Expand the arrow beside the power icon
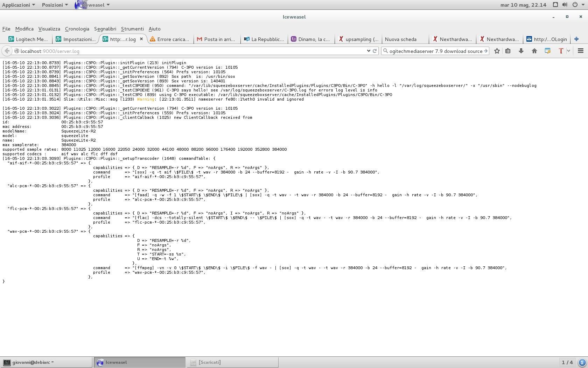Viewport: 588px width, 368px height. click(582, 5)
